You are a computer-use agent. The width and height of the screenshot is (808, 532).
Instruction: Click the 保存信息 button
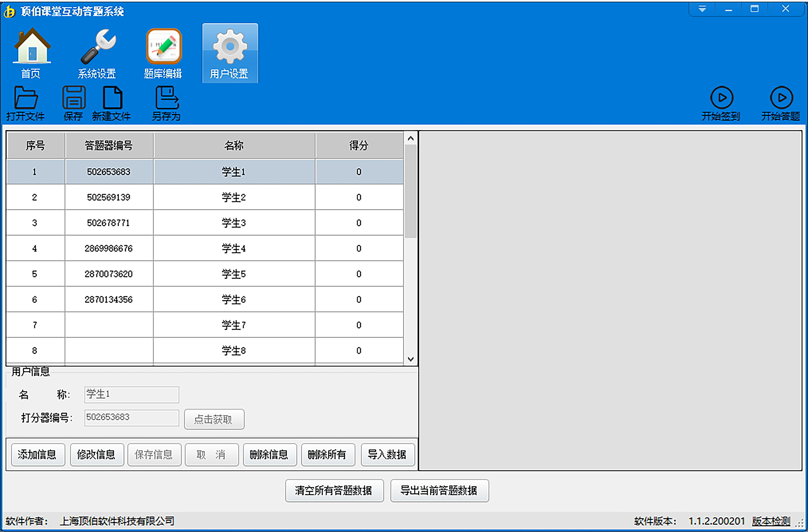[154, 455]
